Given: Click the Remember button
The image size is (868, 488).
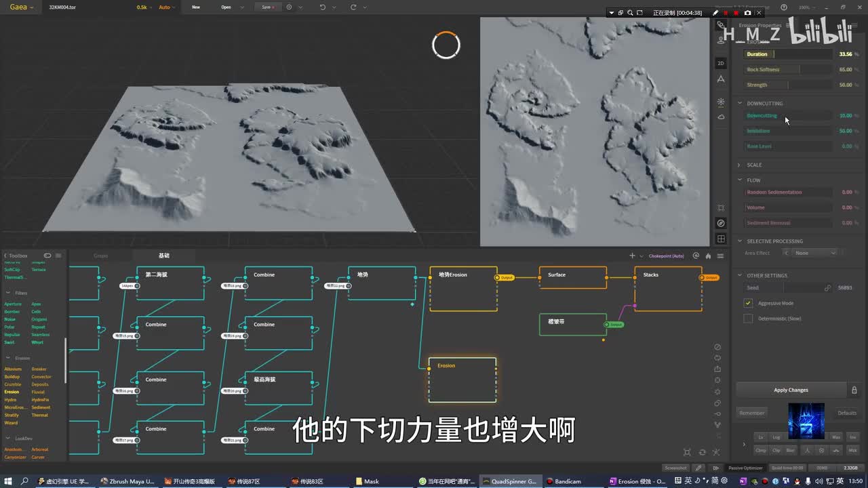Looking at the screenshot, I should click(x=751, y=413).
